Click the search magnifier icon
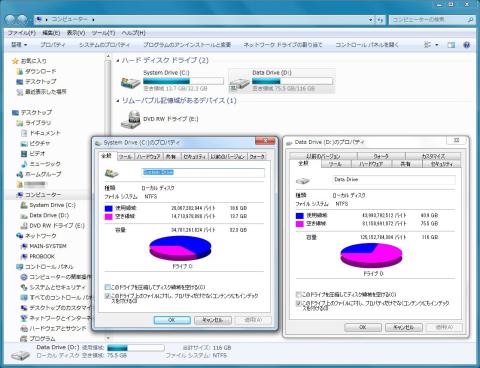480x368 pixels. click(470, 20)
